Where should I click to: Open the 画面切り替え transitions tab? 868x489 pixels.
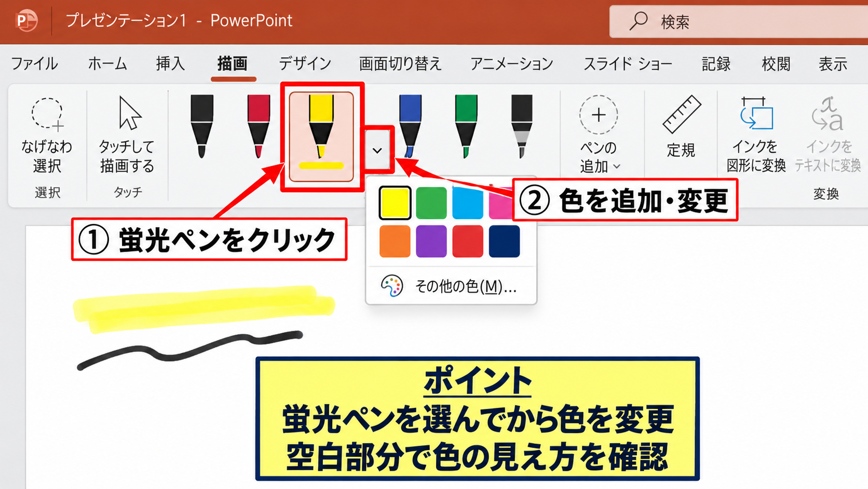click(x=400, y=64)
